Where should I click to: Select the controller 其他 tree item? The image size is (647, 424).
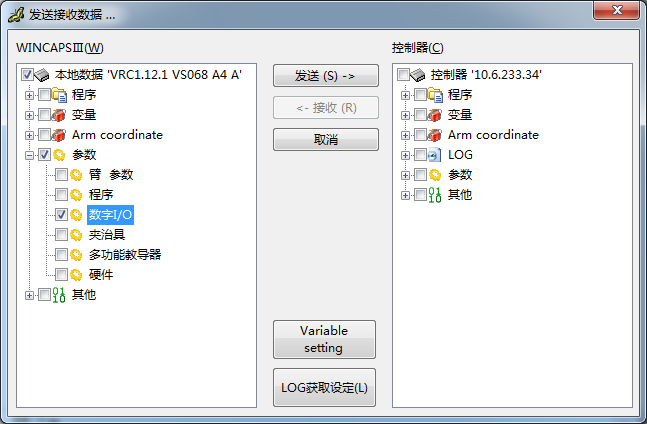[x=460, y=195]
